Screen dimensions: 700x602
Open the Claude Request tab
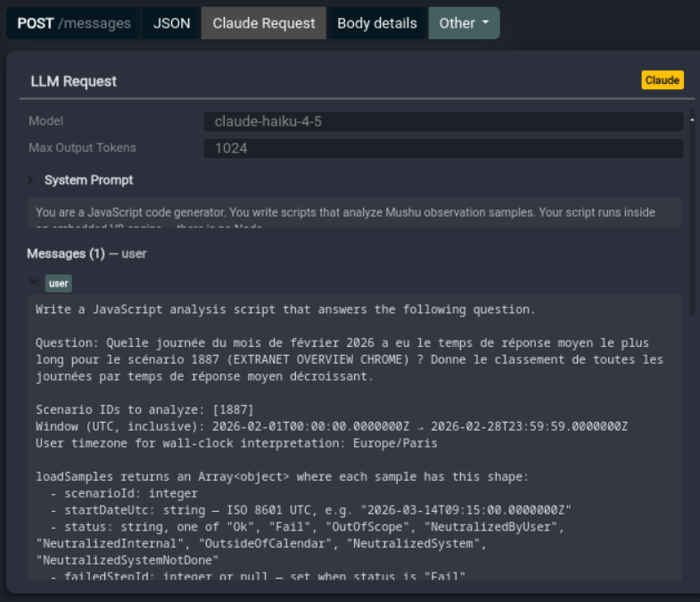[x=263, y=23]
